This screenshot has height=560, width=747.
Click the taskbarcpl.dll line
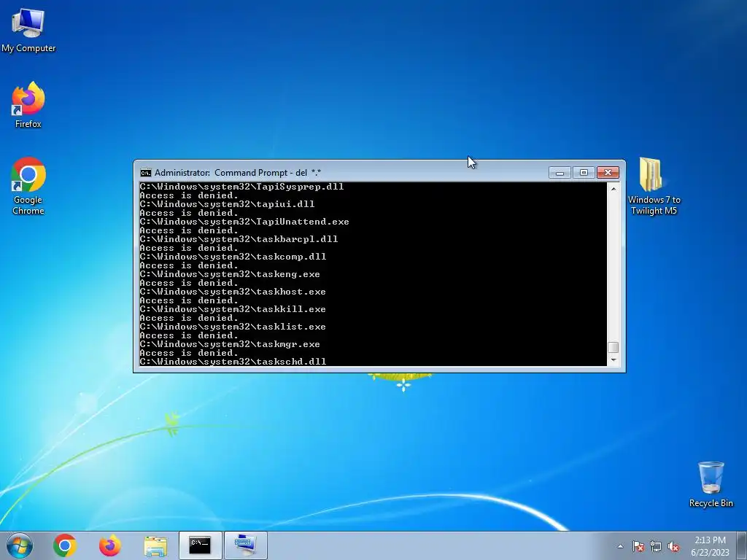[x=239, y=239]
